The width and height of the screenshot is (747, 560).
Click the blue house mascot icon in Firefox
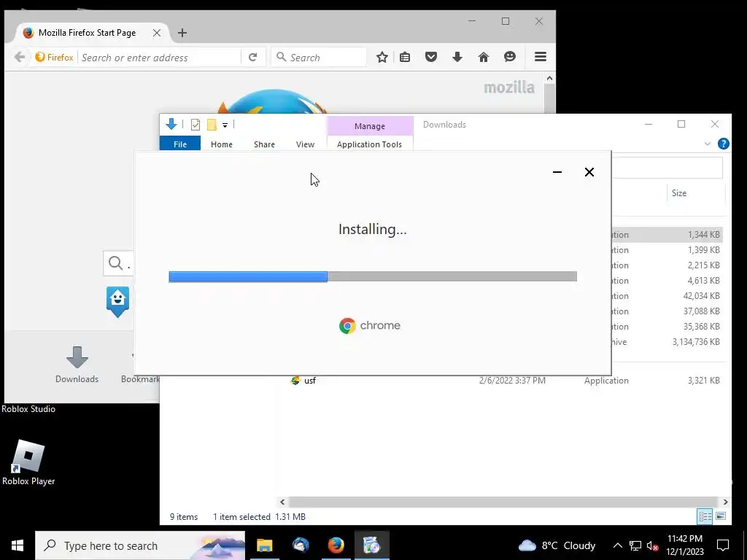pos(117,302)
